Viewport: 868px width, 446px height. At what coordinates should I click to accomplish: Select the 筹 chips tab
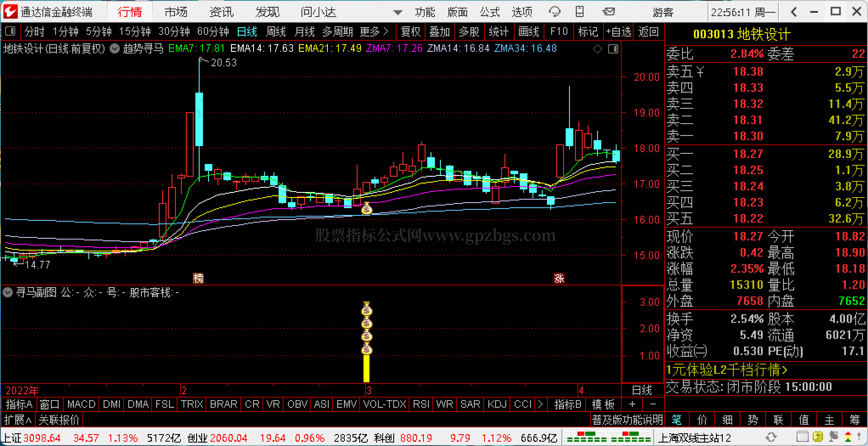854,420
